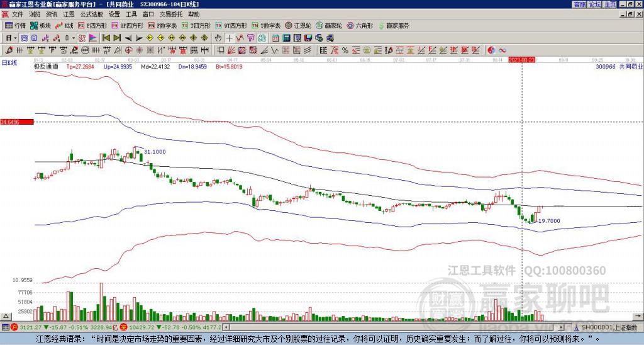644x345 pixels.
Task: Click the 客服 link in title bar
Action: click(579, 4)
